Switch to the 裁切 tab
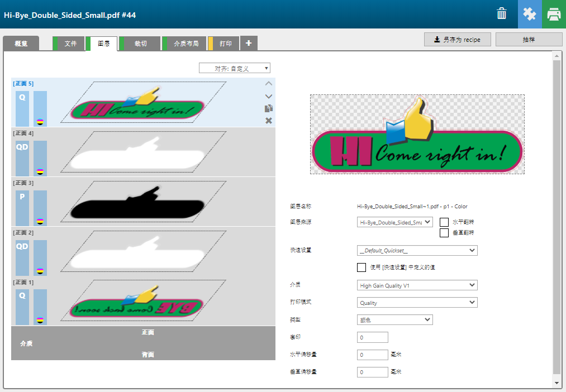Screen dimensions: 566x392 tap(140, 44)
